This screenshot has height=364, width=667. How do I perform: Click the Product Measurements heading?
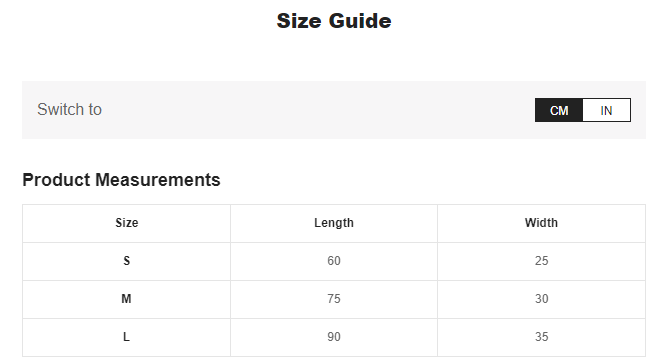(121, 180)
